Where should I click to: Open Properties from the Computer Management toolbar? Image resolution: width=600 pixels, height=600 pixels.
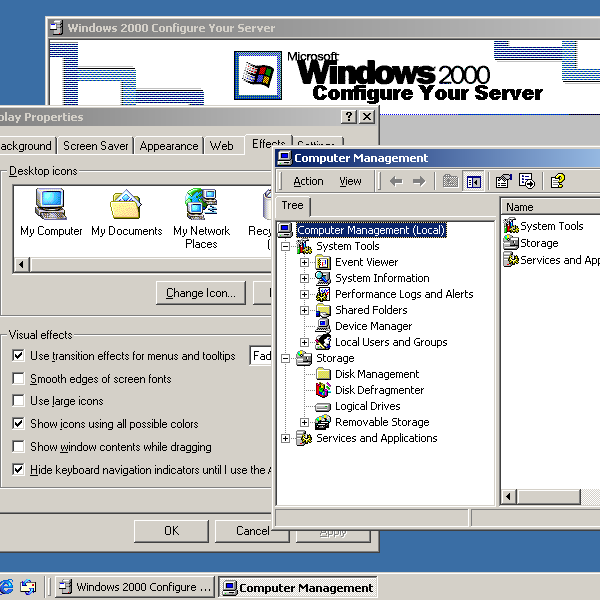pyautogui.click(x=503, y=181)
